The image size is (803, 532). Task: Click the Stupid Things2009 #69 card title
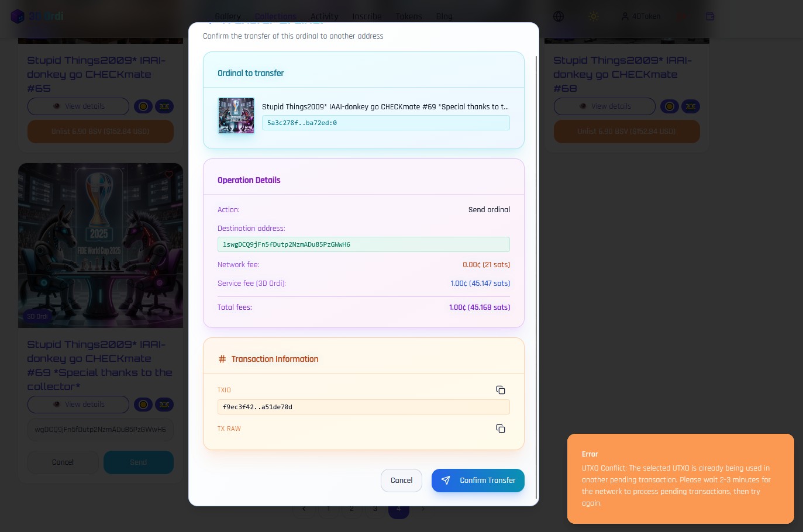tap(100, 365)
